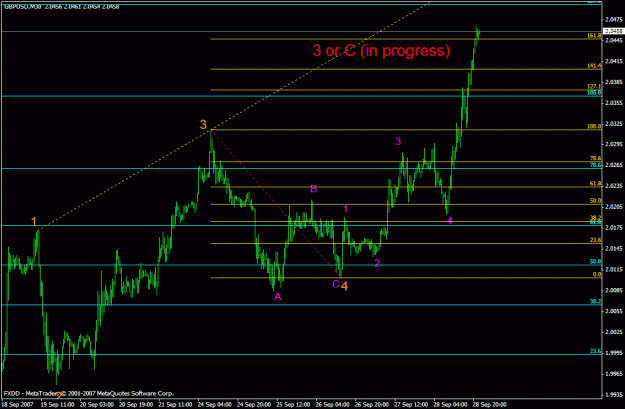Click the 20 Sep 03:00 time label
625x409 pixels.
(x=96, y=404)
